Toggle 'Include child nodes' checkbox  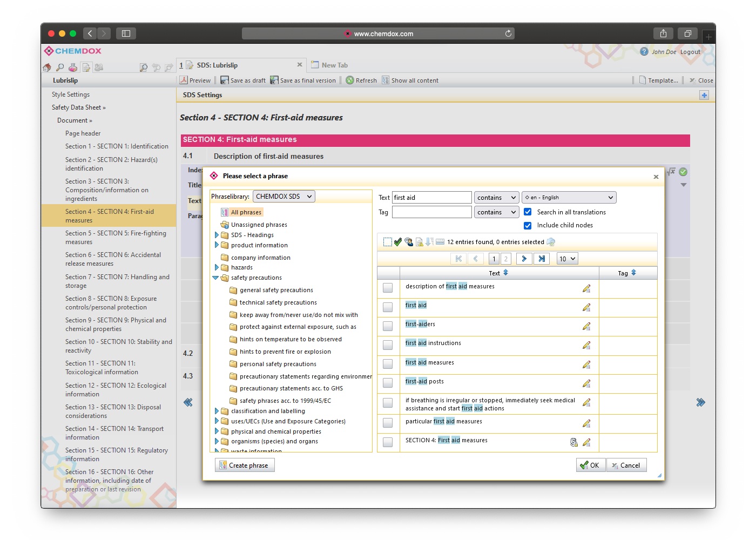click(x=528, y=225)
